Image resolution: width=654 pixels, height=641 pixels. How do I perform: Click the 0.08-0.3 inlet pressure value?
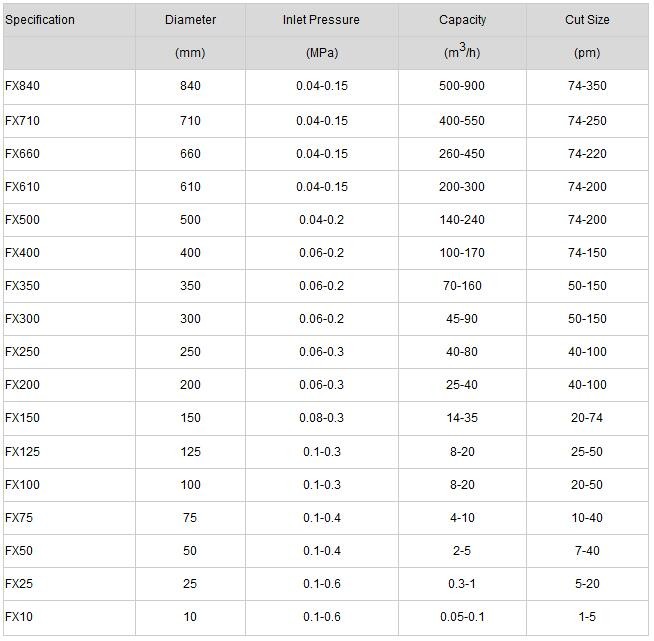click(321, 418)
